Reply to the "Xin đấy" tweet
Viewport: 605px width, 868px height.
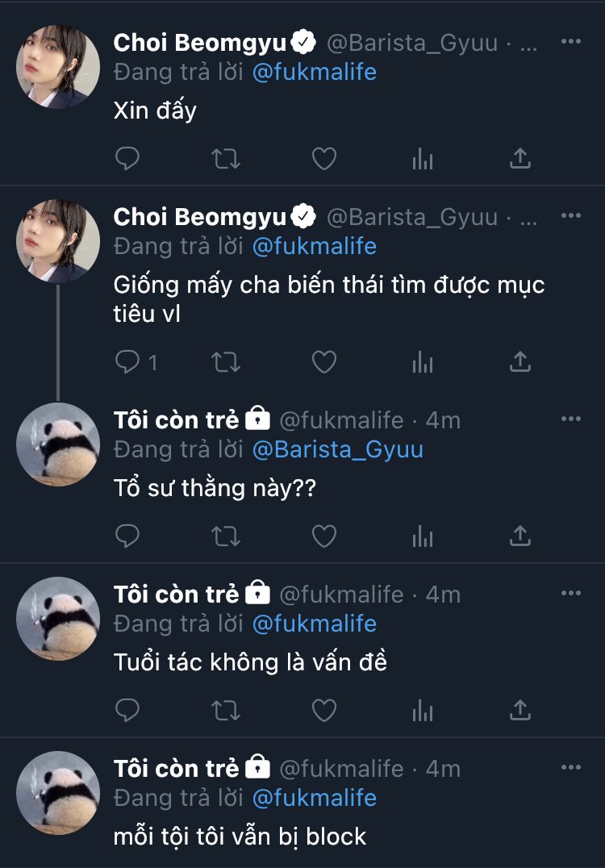pyautogui.click(x=127, y=159)
